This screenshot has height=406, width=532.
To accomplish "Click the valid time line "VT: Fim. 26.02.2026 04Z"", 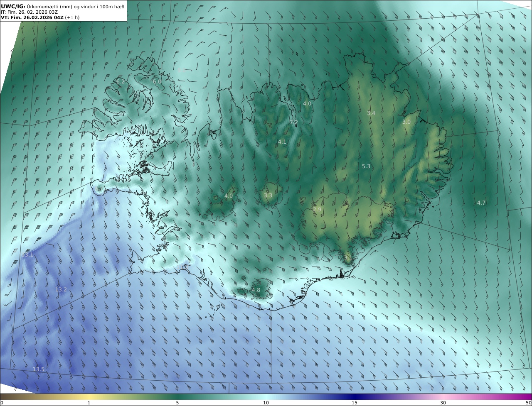I will pos(32,18).
